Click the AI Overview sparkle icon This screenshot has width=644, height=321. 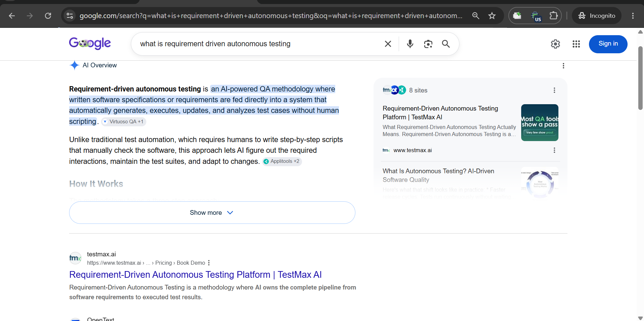75,65
